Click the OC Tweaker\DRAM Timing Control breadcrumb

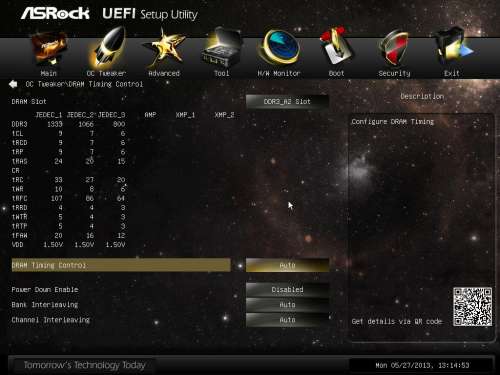point(84,84)
